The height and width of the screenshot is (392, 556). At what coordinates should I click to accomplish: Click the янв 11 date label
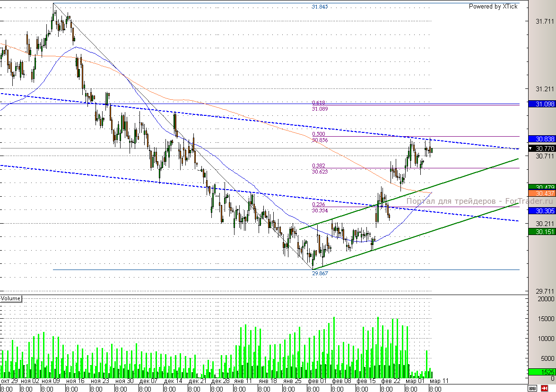click(243, 381)
